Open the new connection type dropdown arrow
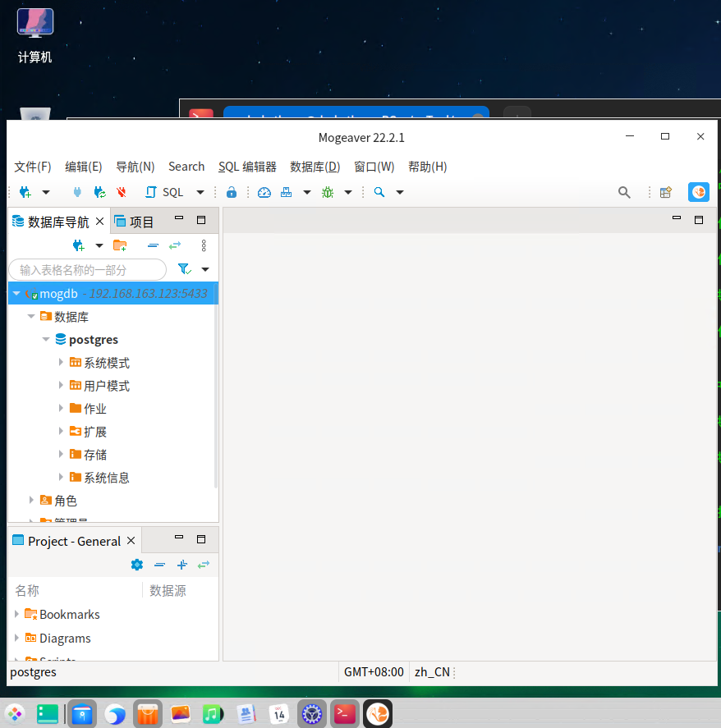The height and width of the screenshot is (728, 721). 46,192
